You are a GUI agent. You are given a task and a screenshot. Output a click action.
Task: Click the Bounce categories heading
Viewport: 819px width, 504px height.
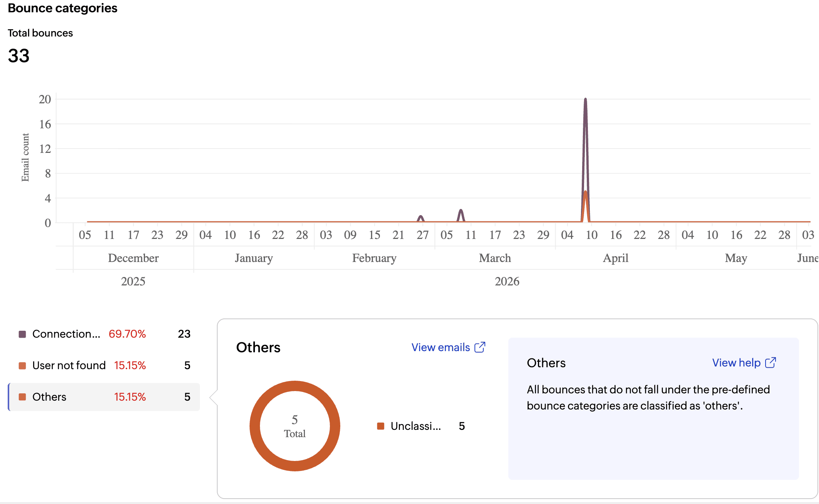[x=63, y=8]
